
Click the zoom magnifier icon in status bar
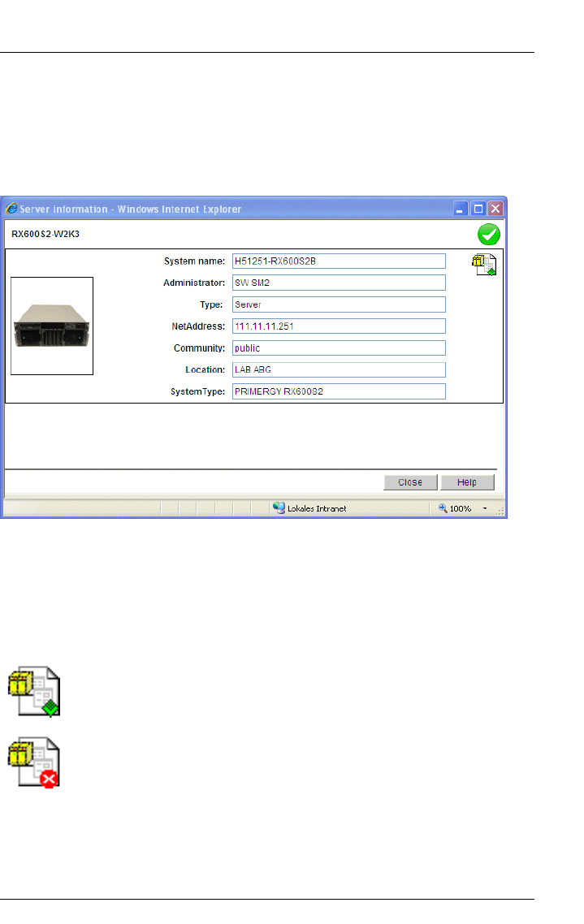tap(443, 508)
